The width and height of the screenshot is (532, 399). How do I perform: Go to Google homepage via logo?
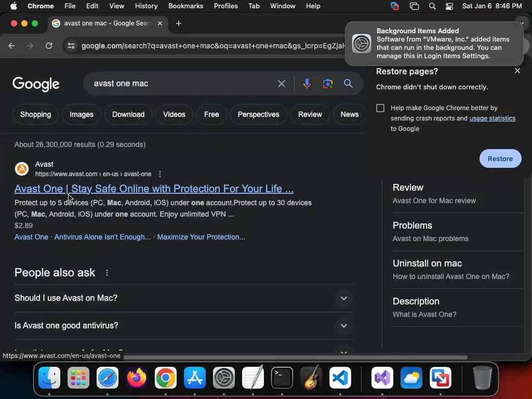coord(36,84)
